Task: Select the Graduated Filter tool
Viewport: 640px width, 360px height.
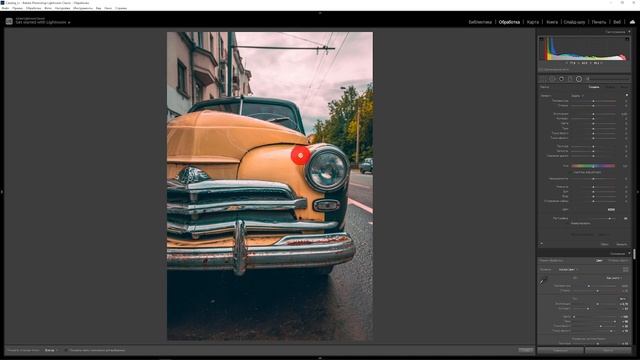Action: point(570,79)
